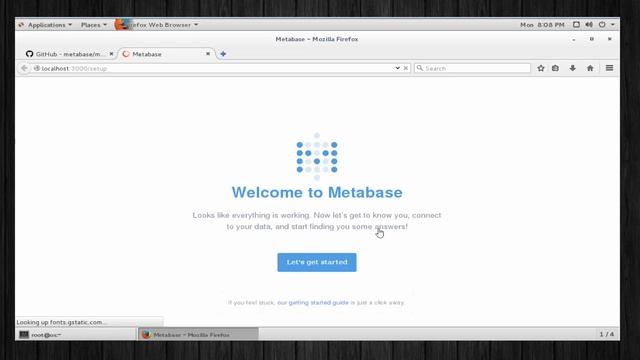The width and height of the screenshot is (640, 360).
Task: Close the Metabase tab
Action: 208,54
